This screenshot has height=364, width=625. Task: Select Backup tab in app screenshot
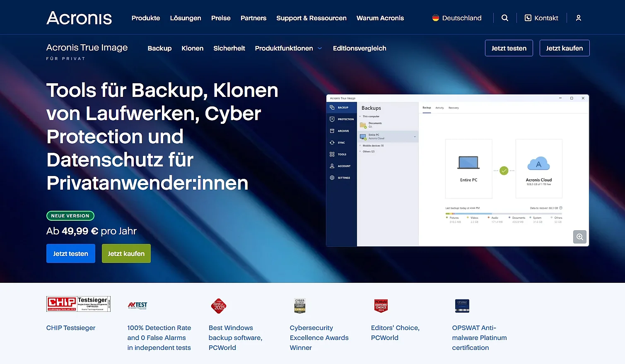pos(427,108)
